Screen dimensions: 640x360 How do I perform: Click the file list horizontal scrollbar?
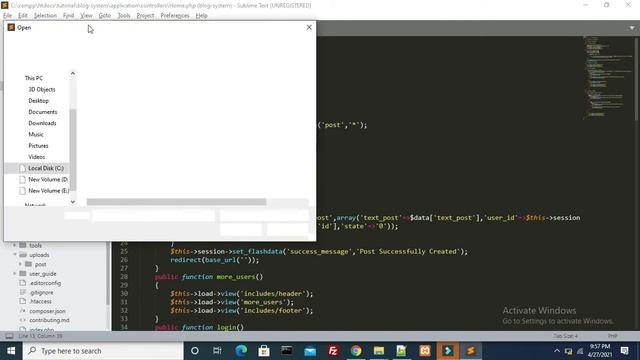click(176, 202)
